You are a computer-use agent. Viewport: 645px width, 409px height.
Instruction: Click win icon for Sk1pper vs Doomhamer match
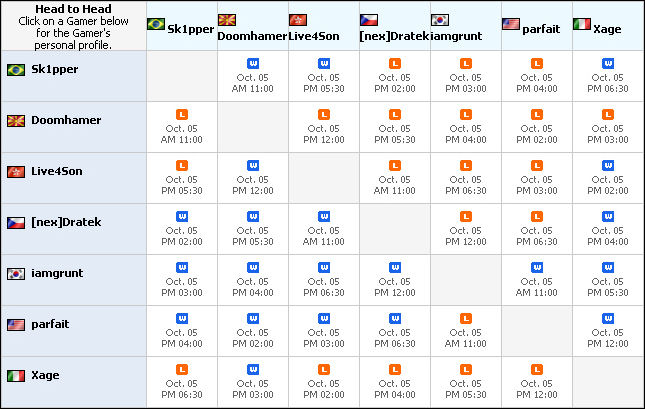[x=252, y=63]
